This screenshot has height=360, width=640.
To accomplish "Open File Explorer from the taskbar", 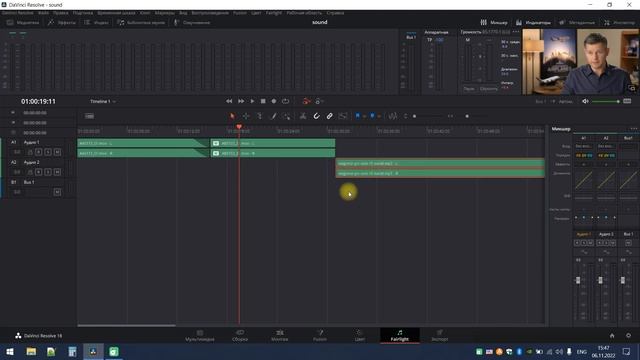I will point(31,351).
